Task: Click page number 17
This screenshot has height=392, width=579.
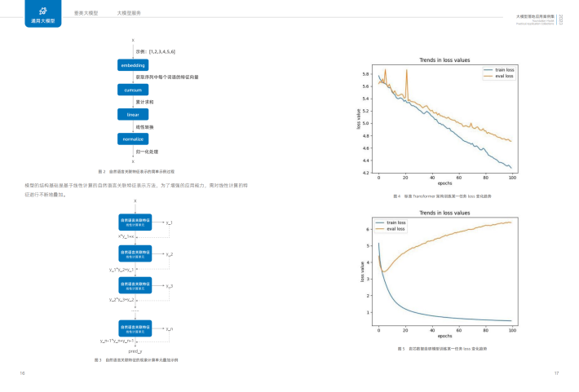Action: 556,373
